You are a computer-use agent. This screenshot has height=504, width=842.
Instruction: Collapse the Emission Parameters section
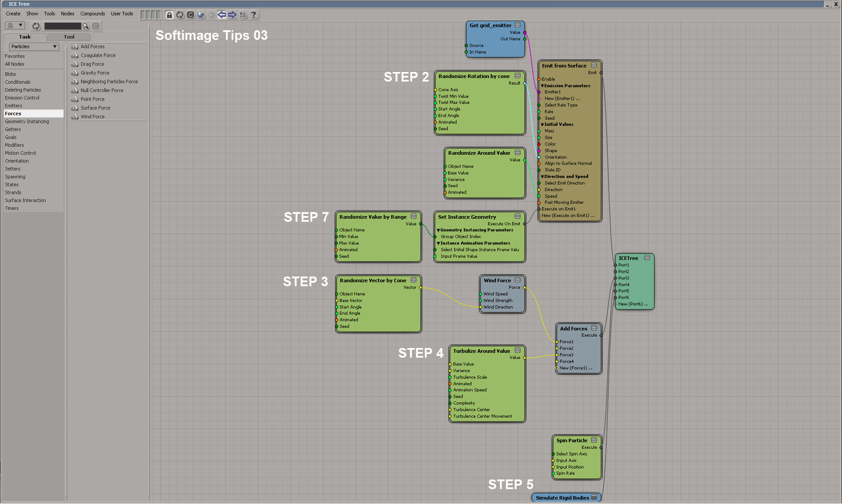click(542, 86)
